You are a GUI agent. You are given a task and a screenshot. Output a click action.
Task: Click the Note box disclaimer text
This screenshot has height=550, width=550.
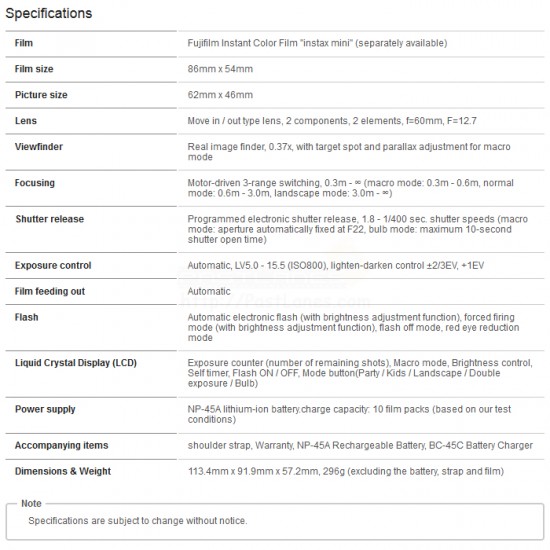click(138, 521)
